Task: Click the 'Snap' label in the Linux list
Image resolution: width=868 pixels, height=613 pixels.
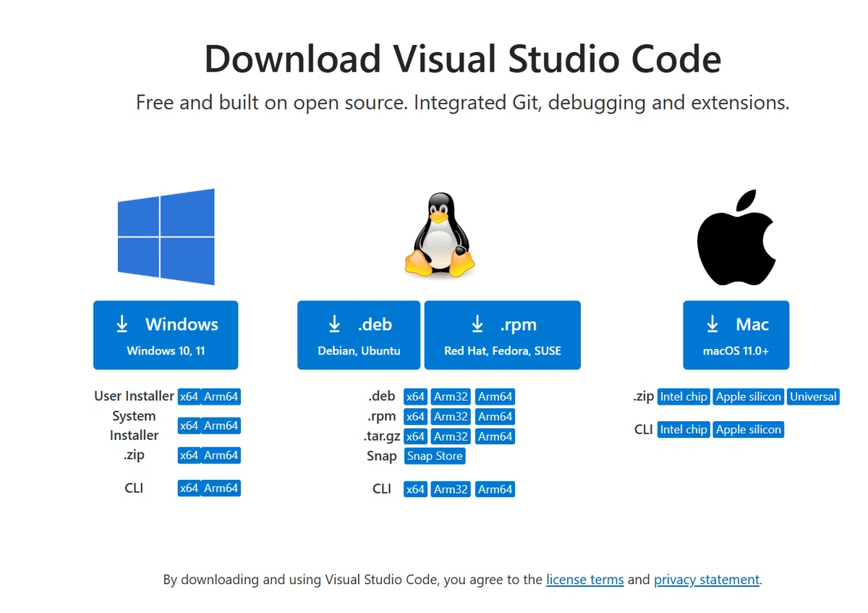Action: (x=381, y=457)
